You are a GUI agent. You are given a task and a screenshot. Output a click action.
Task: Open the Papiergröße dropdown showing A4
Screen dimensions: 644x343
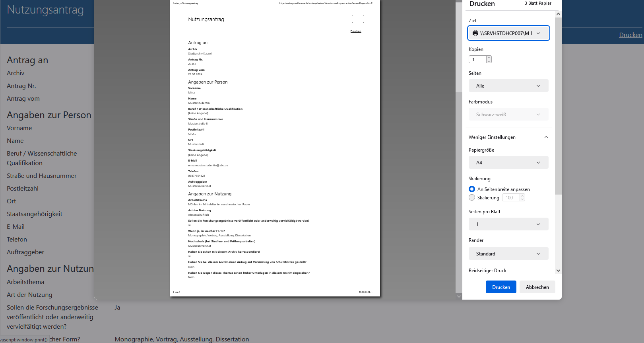click(x=508, y=162)
